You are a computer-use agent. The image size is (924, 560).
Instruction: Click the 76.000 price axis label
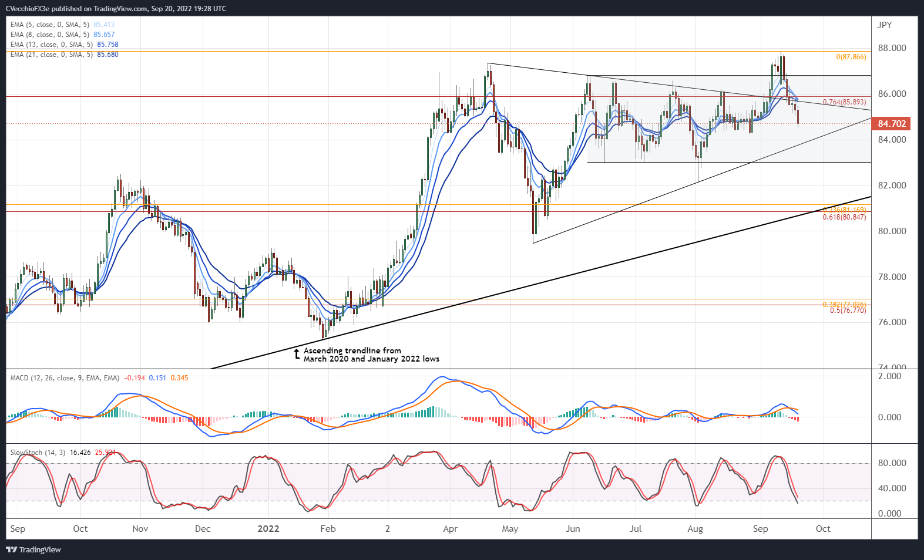[x=892, y=322]
